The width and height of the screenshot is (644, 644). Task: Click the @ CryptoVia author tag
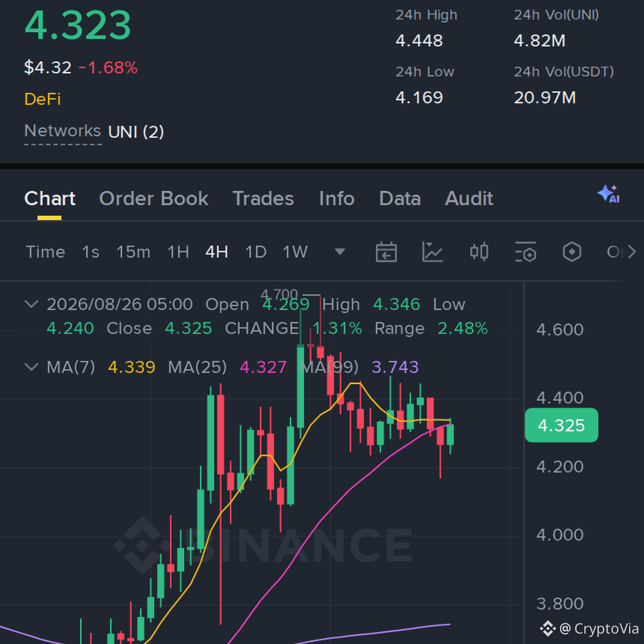pos(599,628)
